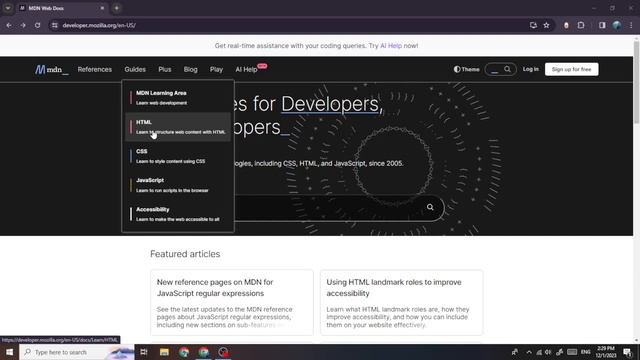Show hidden system tray icons
640x360 pixels.
(529, 352)
